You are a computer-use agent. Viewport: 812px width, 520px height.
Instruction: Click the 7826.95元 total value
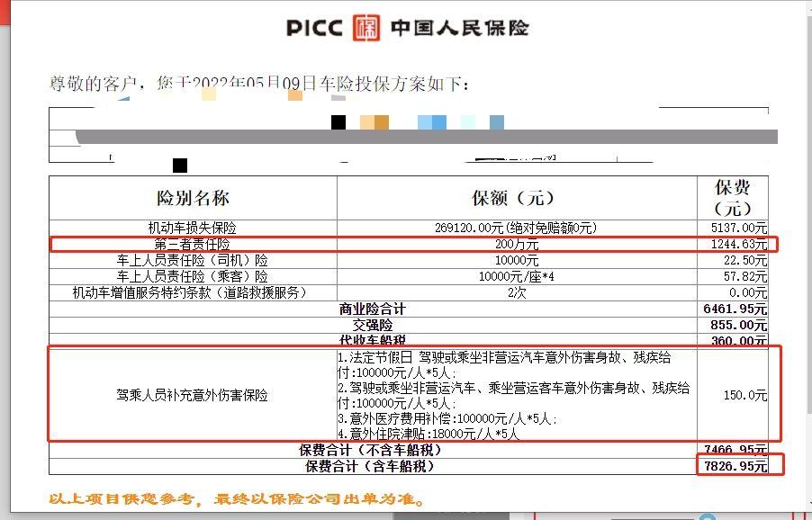[735, 466]
